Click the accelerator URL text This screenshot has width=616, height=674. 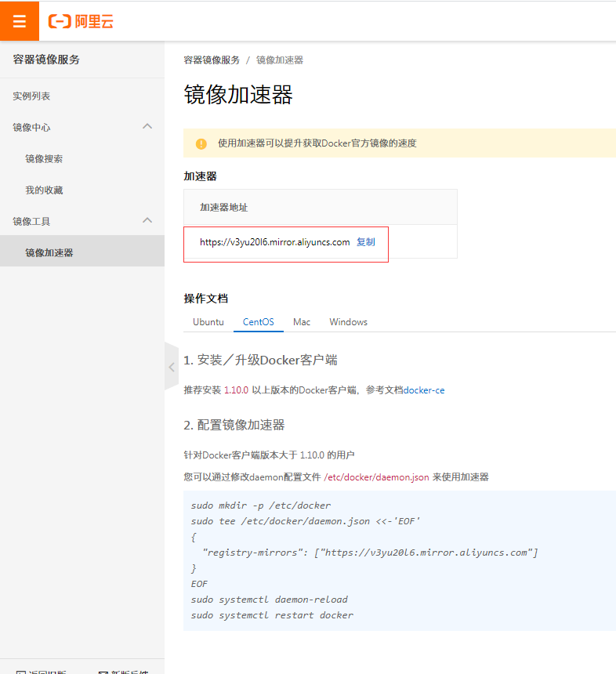click(274, 242)
